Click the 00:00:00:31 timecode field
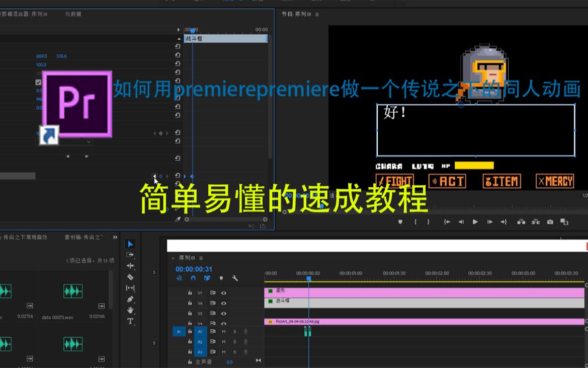Screen dimensions: 588x368 click(194, 268)
